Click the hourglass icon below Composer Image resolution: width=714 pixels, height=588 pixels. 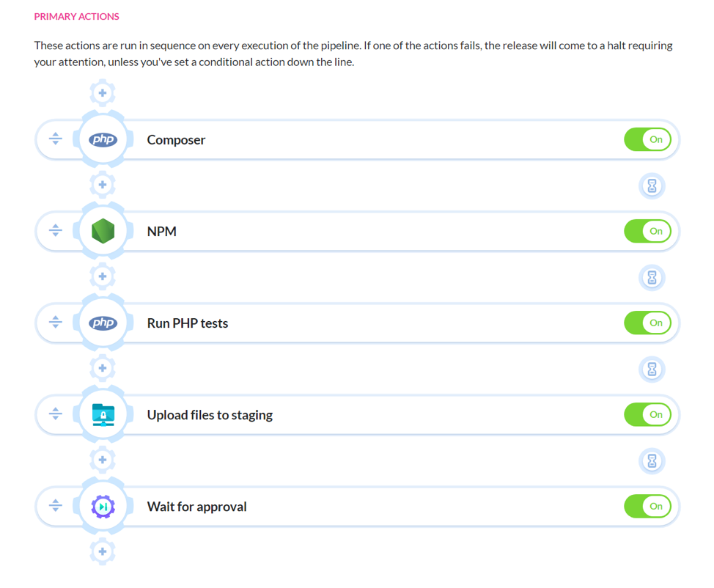651,185
